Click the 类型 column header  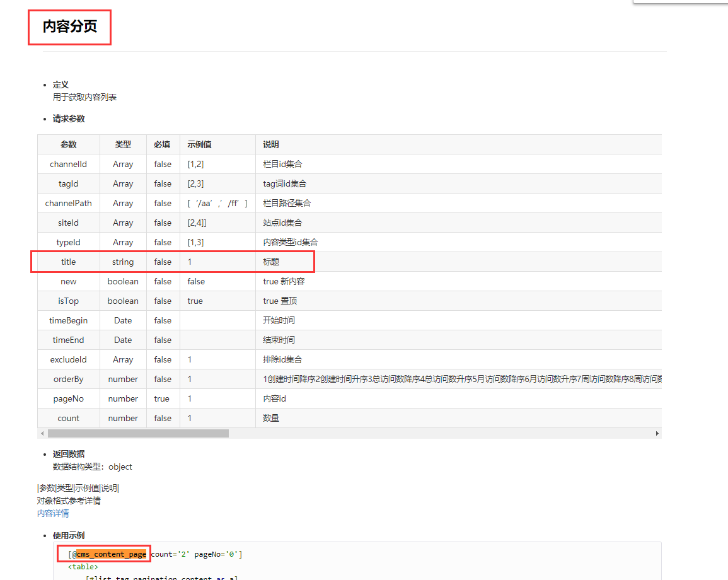pyautogui.click(x=123, y=144)
